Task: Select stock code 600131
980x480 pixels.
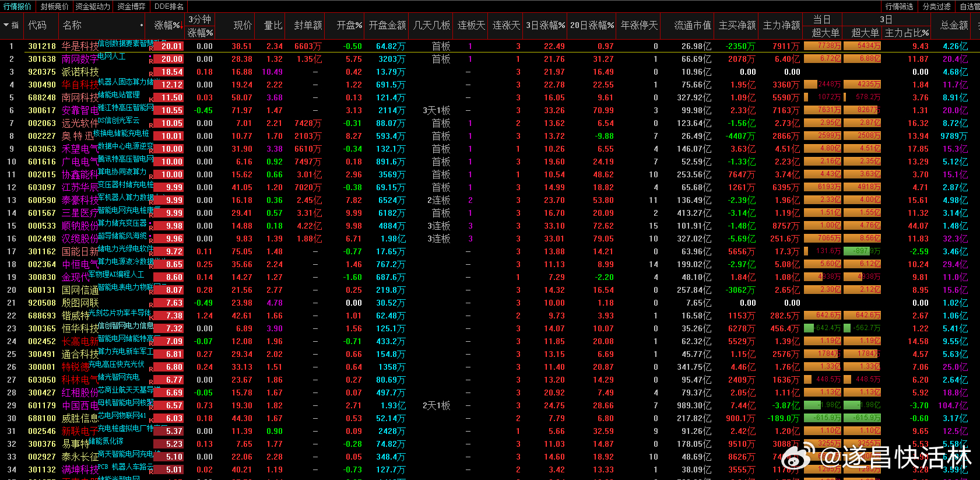Action: [42, 290]
